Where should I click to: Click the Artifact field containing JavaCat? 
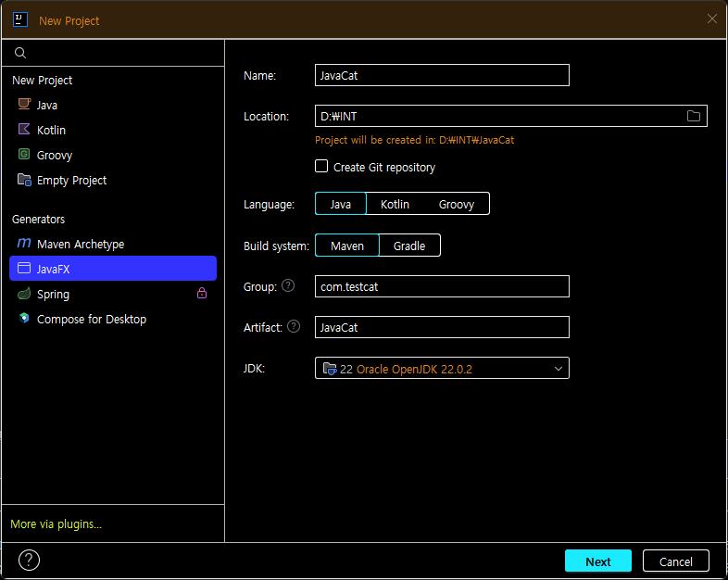442,327
